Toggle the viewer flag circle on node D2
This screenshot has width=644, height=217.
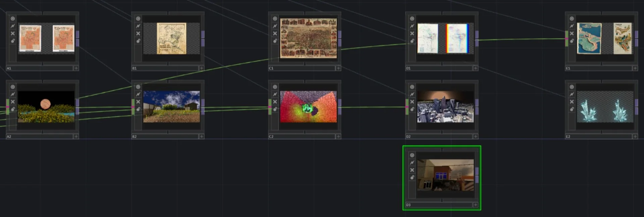pyautogui.click(x=412, y=87)
